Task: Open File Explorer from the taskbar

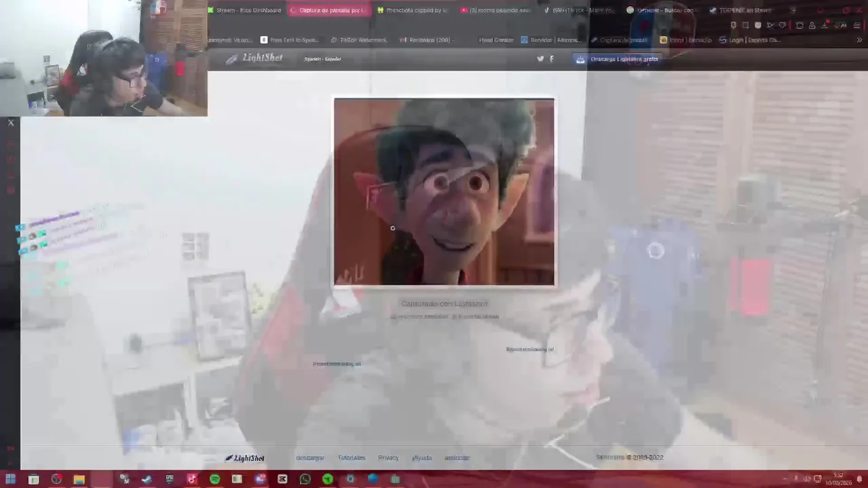Action: coord(79,479)
